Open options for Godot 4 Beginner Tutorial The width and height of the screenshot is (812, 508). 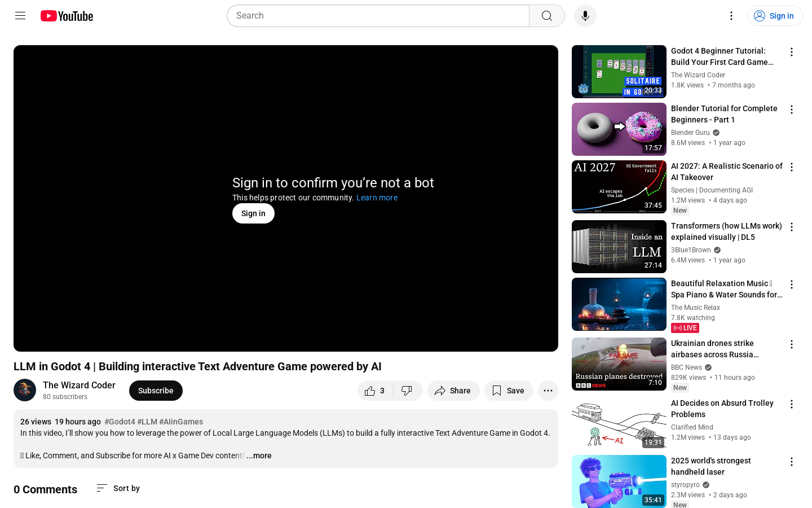pos(792,52)
